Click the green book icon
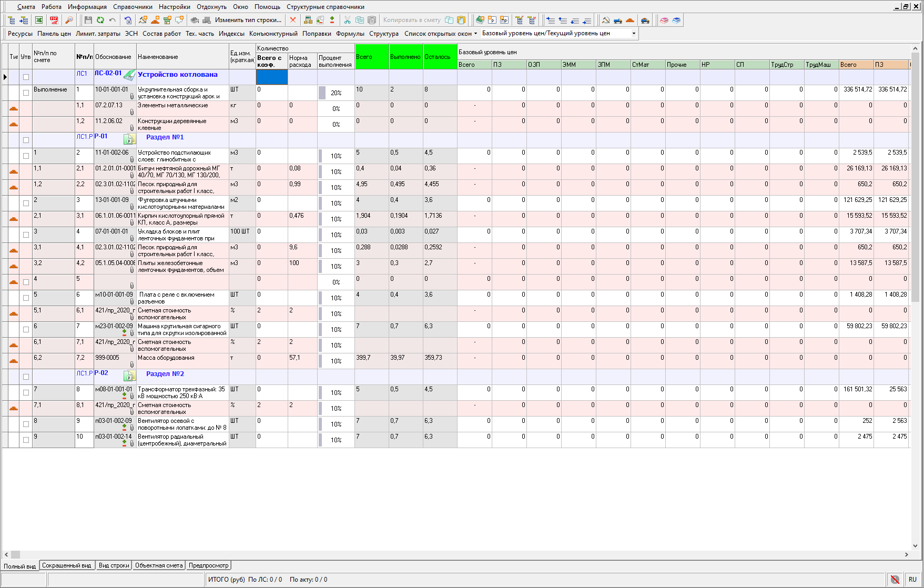Viewport: 924px width, 588px height. [480, 20]
